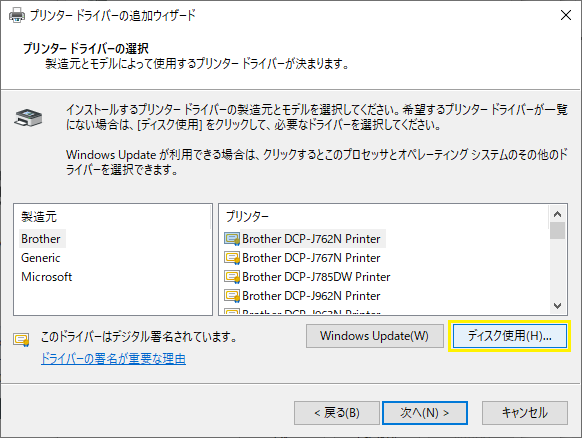This screenshot has width=582, height=438.
Task: Click the Brother DCP-J762N driver icon
Action: pyautogui.click(x=232, y=239)
